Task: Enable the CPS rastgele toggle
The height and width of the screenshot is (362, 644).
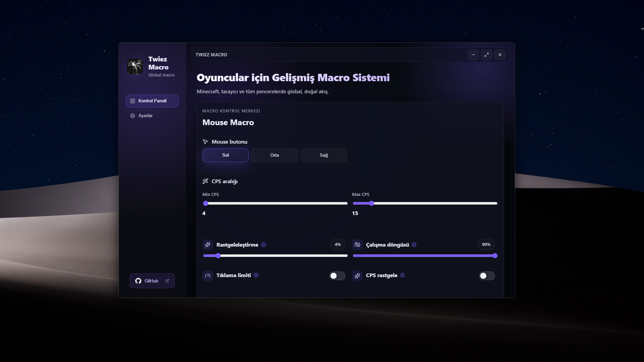Action: coord(487,276)
